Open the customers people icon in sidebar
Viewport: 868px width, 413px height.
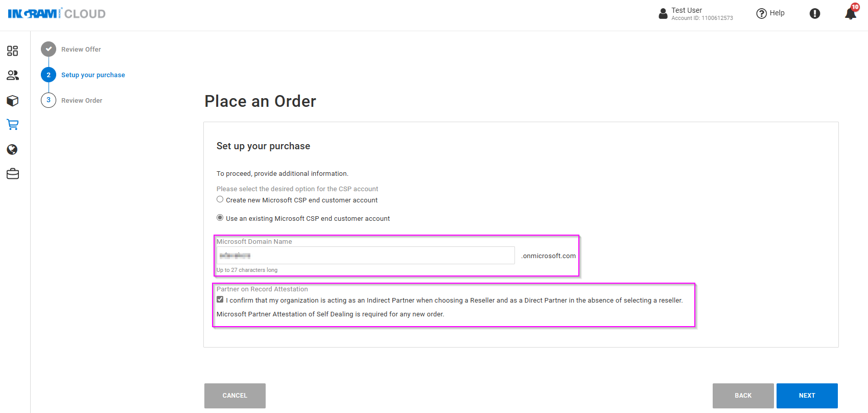click(13, 75)
